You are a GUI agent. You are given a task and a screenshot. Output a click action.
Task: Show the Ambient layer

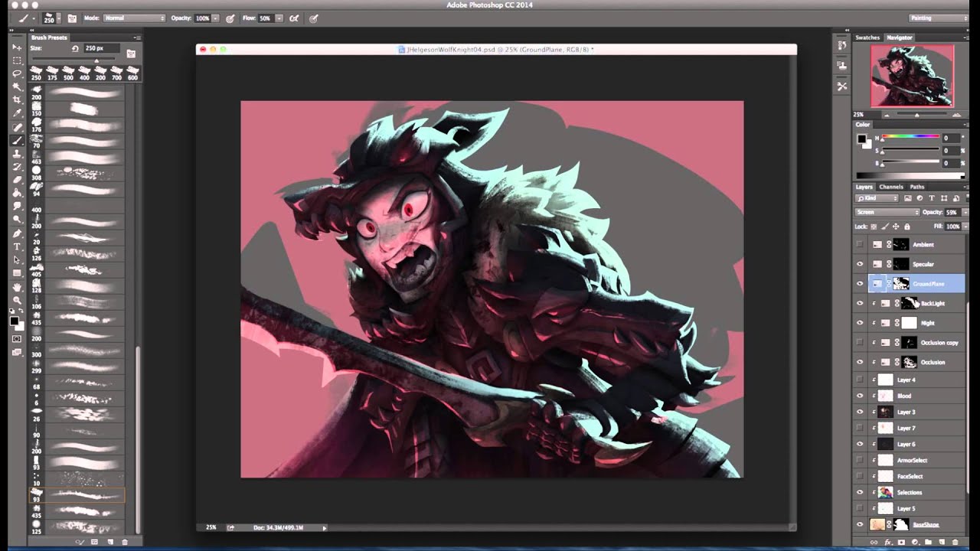pos(860,244)
